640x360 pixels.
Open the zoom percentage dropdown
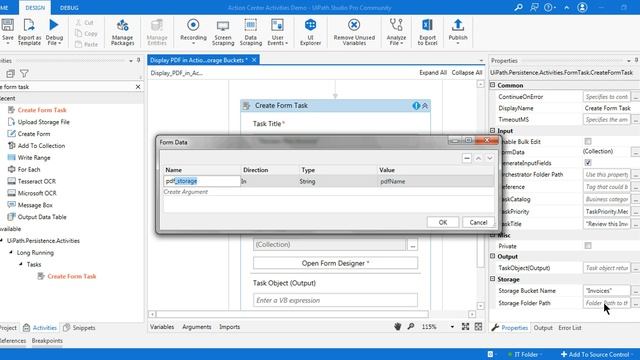[x=452, y=327]
